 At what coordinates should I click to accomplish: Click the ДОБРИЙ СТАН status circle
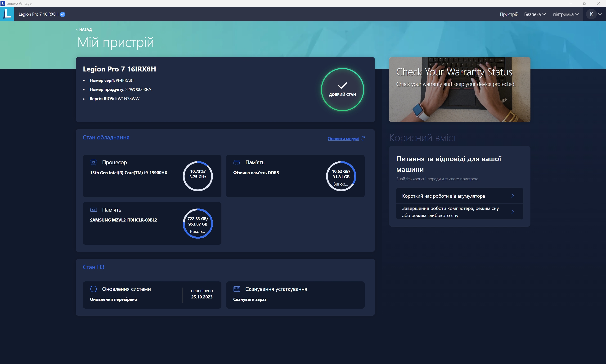342,89
